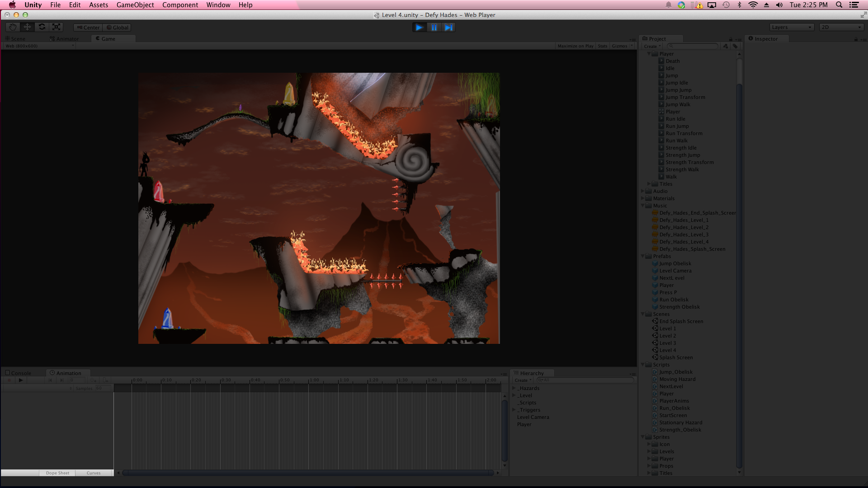Open the Component menu

point(180,5)
